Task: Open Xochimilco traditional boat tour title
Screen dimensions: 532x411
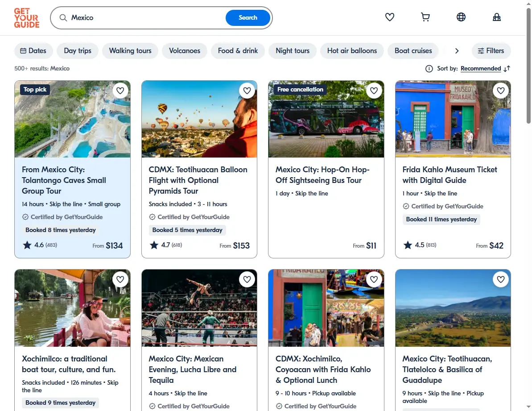Action: [x=69, y=364]
